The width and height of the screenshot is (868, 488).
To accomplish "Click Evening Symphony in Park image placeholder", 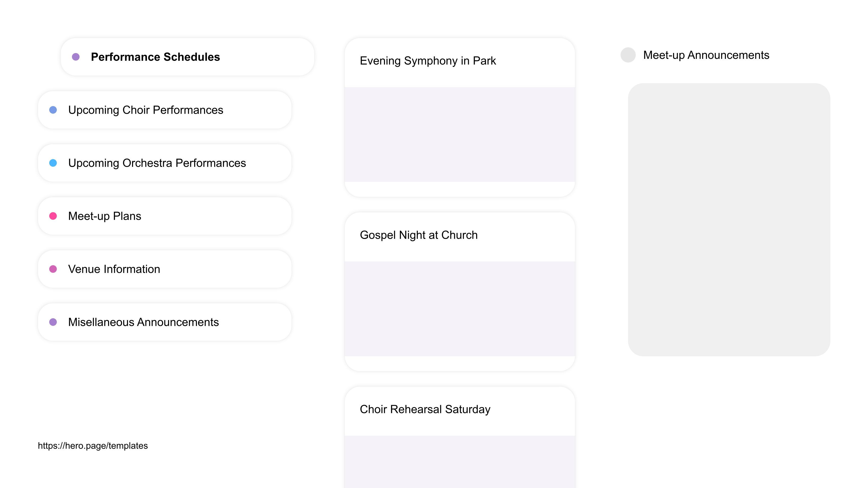I will (x=459, y=134).
